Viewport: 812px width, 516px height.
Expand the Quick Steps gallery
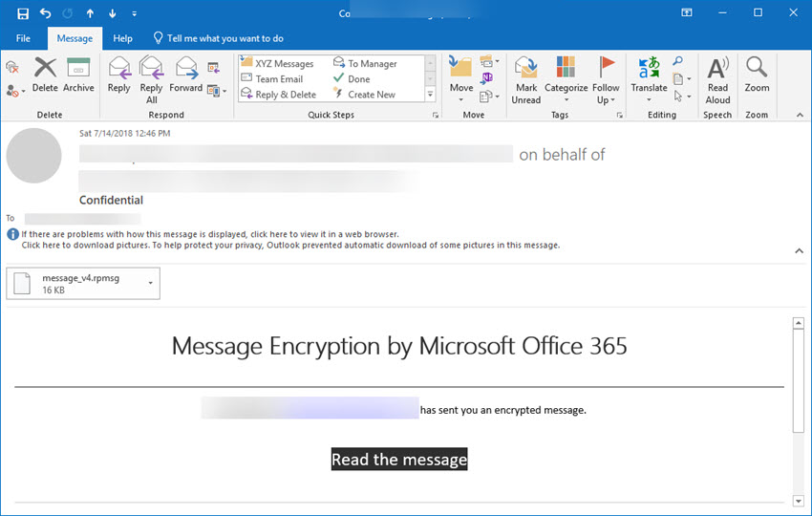[430, 95]
